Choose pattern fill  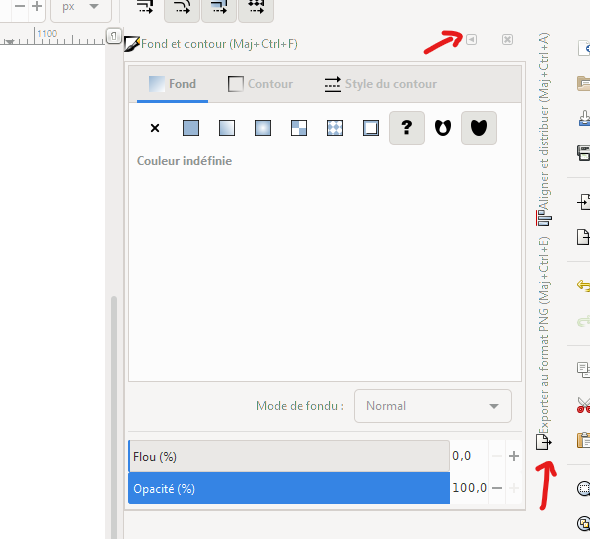click(335, 128)
